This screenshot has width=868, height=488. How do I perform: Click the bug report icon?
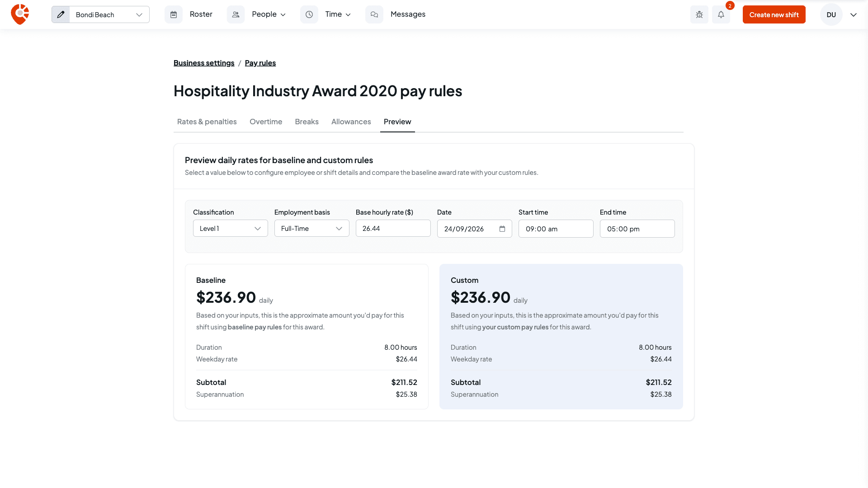(699, 14)
